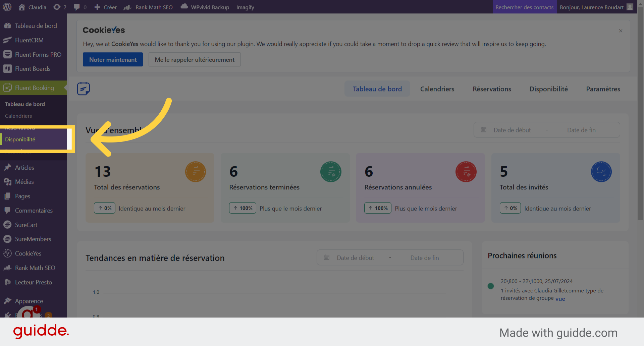Open Fluent Booking in the sidebar
The height and width of the screenshot is (346, 644).
tap(34, 88)
